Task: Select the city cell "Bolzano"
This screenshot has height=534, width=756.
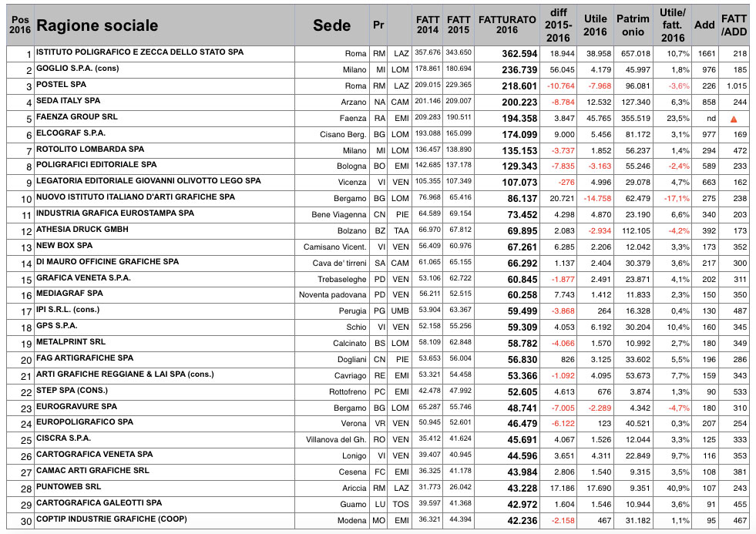Action: [x=352, y=231]
